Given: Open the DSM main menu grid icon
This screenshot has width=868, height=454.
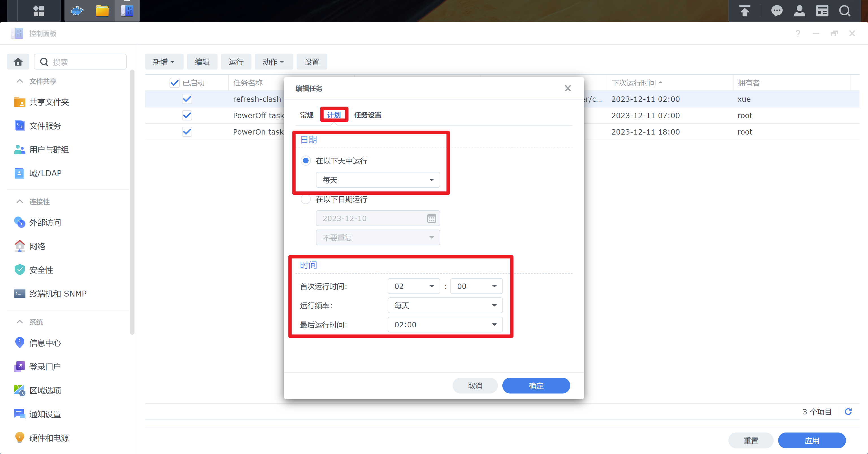Looking at the screenshot, I should (38, 11).
